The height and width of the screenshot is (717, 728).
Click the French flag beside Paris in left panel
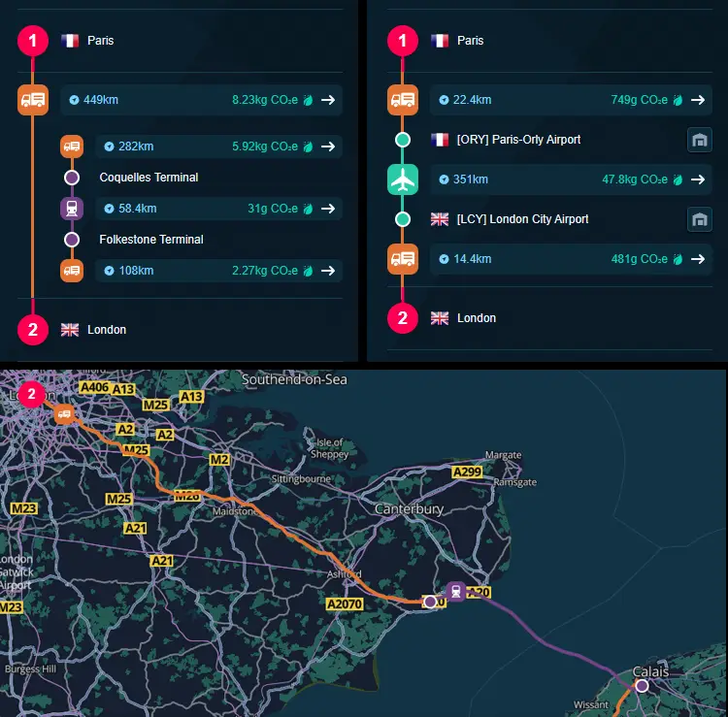click(70, 41)
